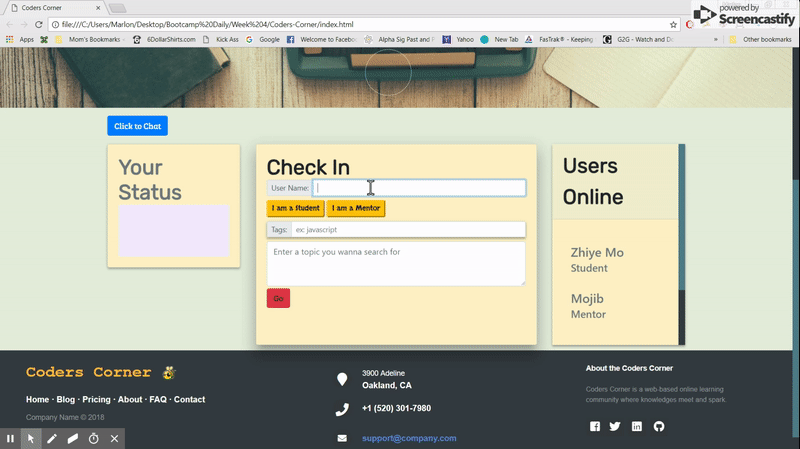Click Zhiye Mo in Users Online
800x449 pixels.
[x=597, y=253]
